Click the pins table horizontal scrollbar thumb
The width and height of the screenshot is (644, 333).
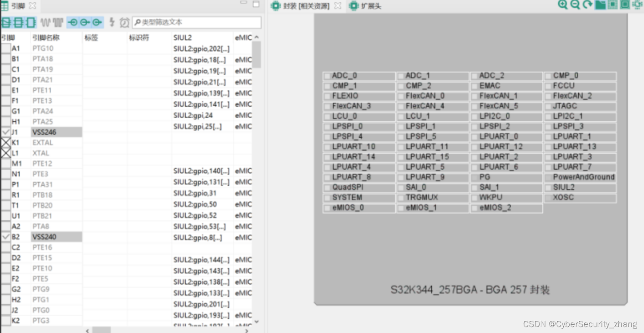point(101,330)
